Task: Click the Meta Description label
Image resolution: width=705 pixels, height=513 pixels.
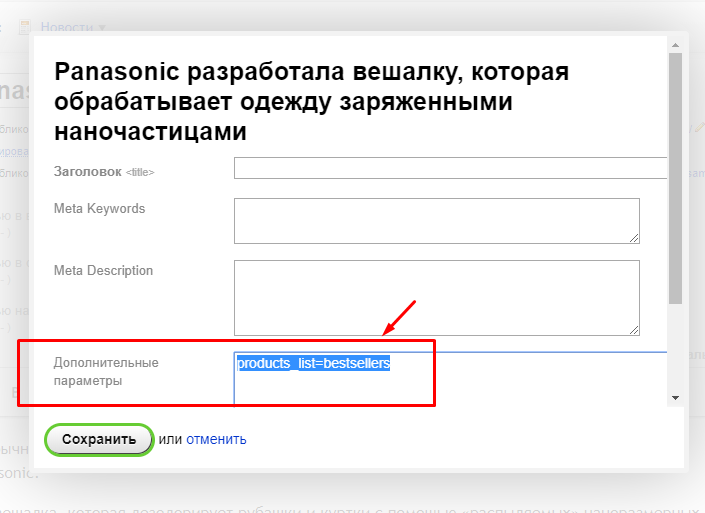Action: click(103, 270)
